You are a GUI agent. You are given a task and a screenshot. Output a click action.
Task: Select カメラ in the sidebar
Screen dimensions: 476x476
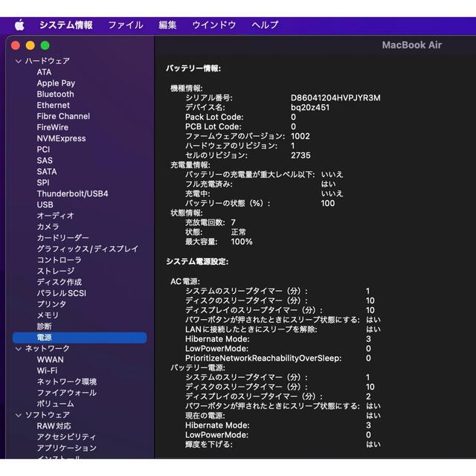48,227
